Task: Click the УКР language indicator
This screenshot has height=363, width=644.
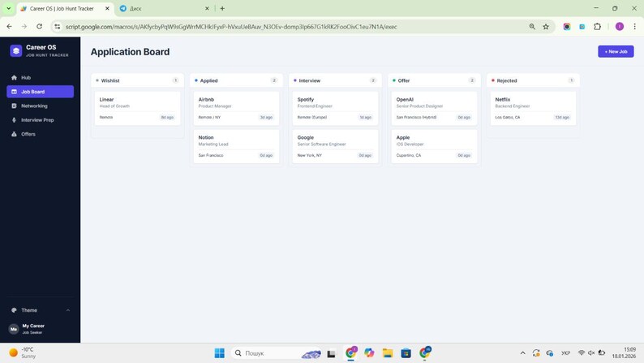Action: [x=565, y=352]
